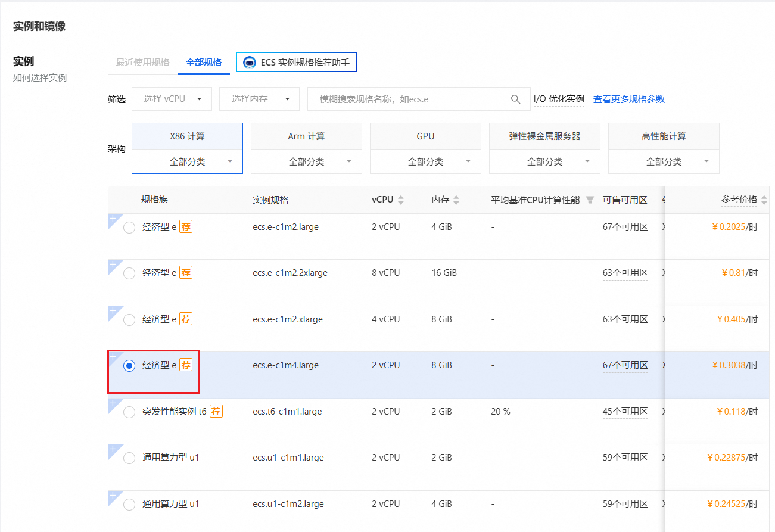
Task: Click 63个可用区 in ecs.e-c1m2.2xlarge row
Action: (x=625, y=273)
